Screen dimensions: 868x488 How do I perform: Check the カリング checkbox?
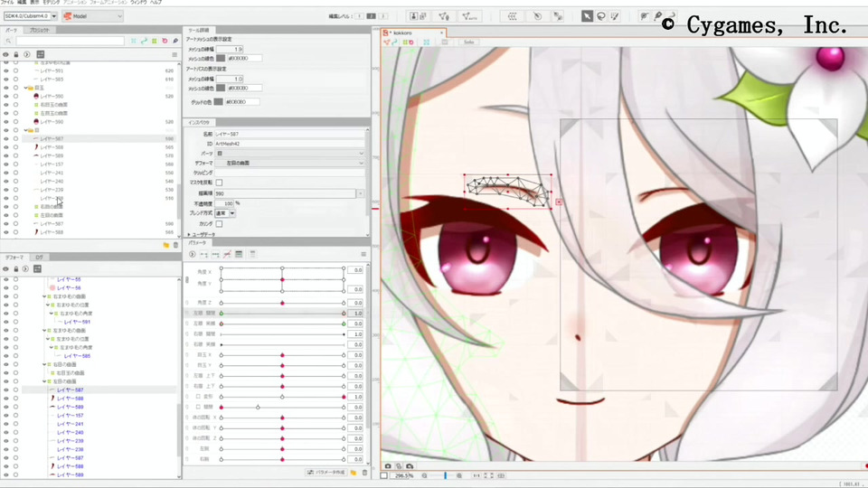click(x=219, y=224)
